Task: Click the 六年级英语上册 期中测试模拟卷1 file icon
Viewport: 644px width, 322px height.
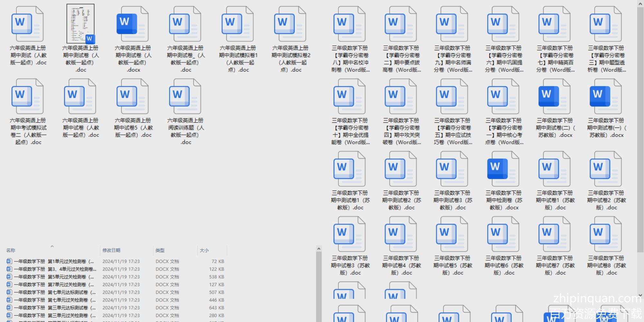Action: (238, 24)
